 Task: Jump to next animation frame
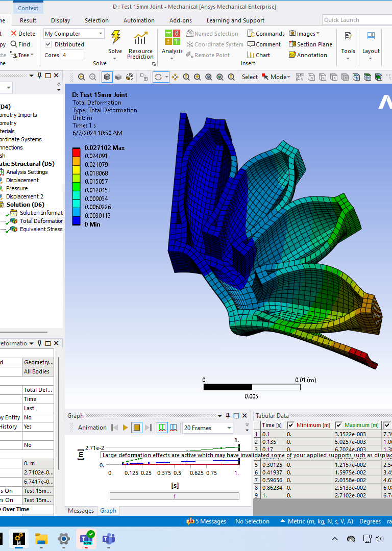[x=149, y=428]
